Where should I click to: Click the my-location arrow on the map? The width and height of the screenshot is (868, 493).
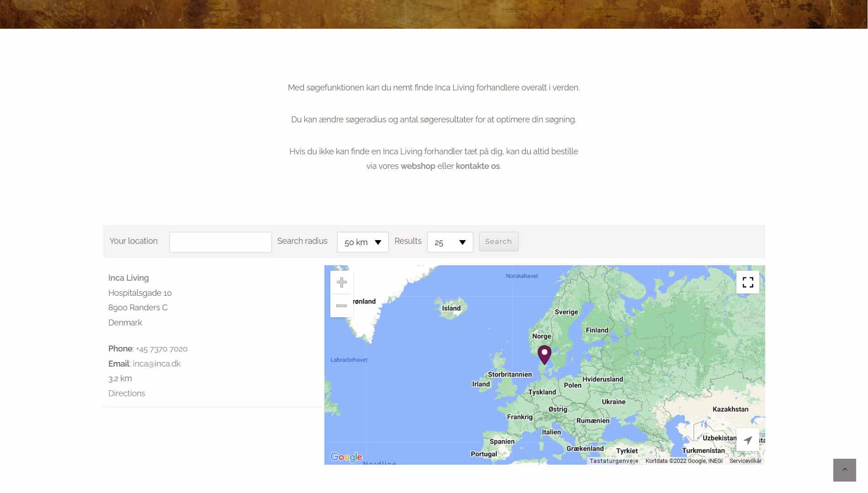747,440
